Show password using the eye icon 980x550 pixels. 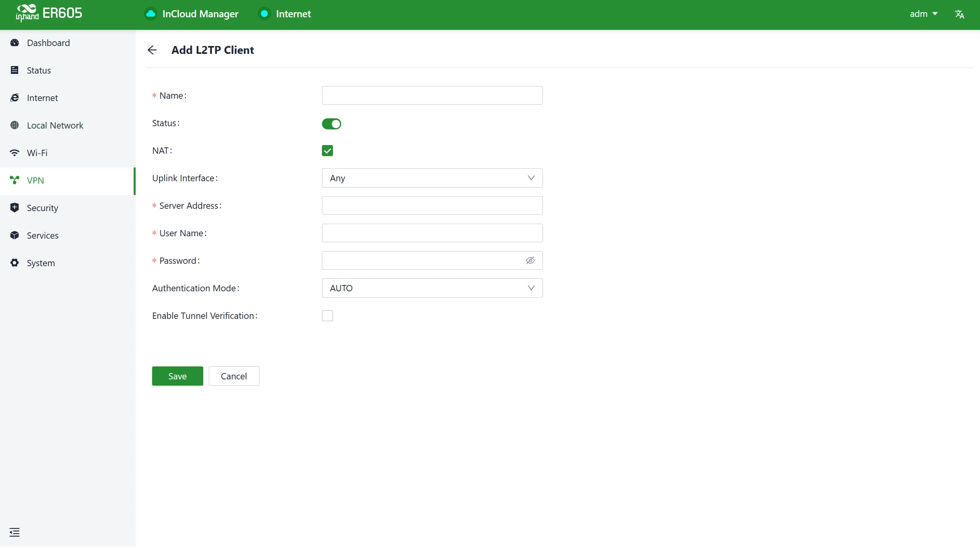click(530, 260)
